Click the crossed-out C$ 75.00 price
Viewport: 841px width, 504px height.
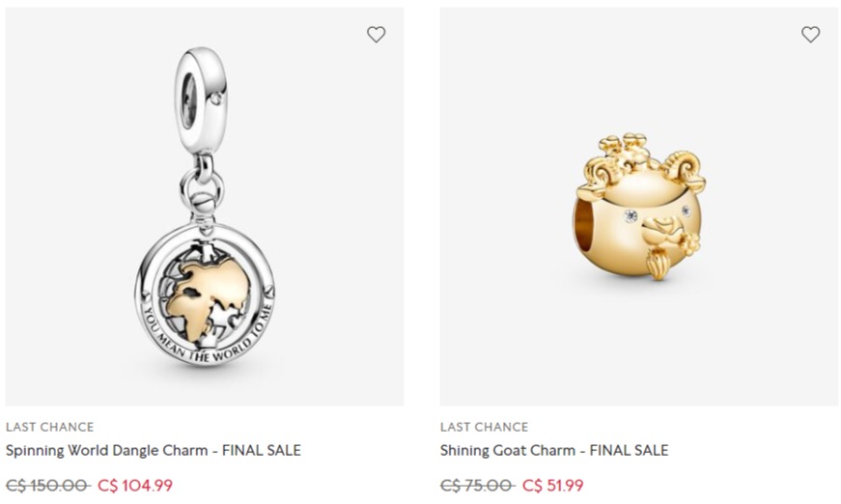pos(477,486)
